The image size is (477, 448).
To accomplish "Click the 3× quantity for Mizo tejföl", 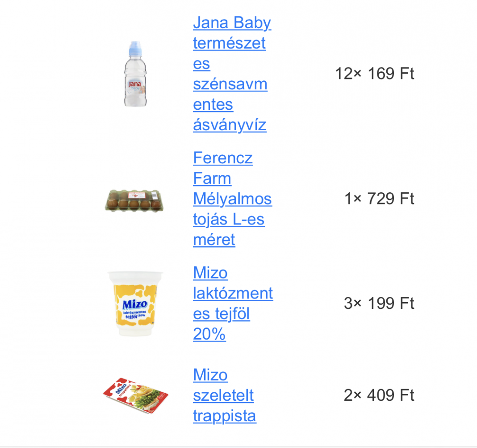I will click(x=353, y=303).
